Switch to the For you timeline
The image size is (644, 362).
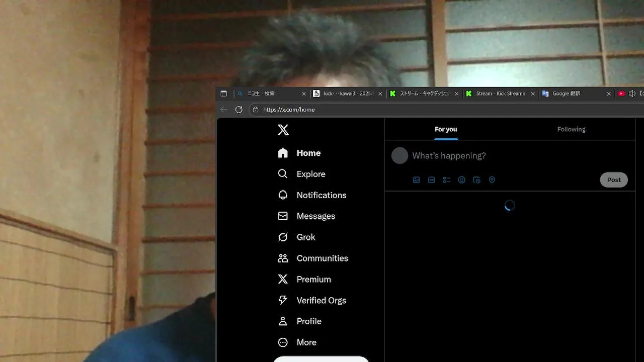446,129
